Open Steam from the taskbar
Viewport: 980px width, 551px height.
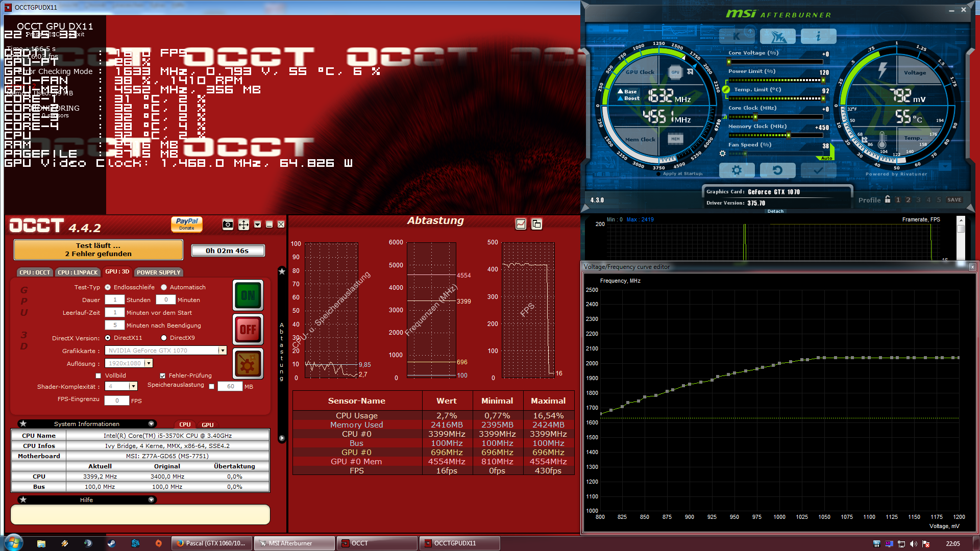(111, 543)
